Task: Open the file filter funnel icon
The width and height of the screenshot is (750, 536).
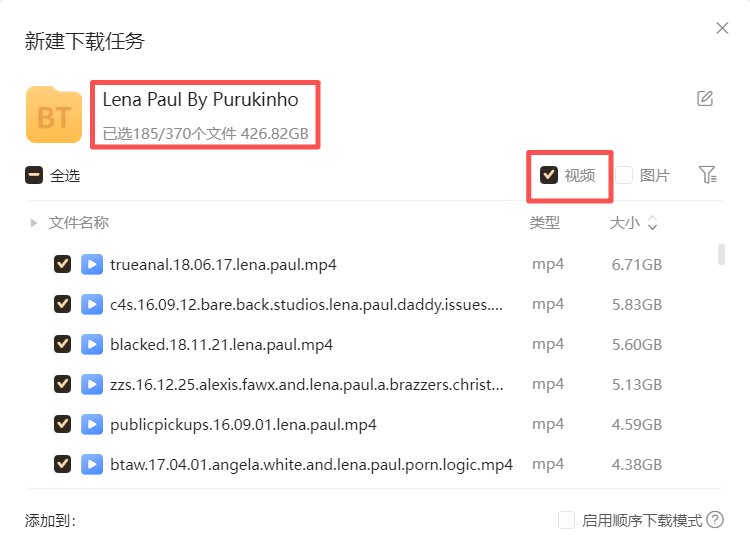Action: [x=708, y=175]
